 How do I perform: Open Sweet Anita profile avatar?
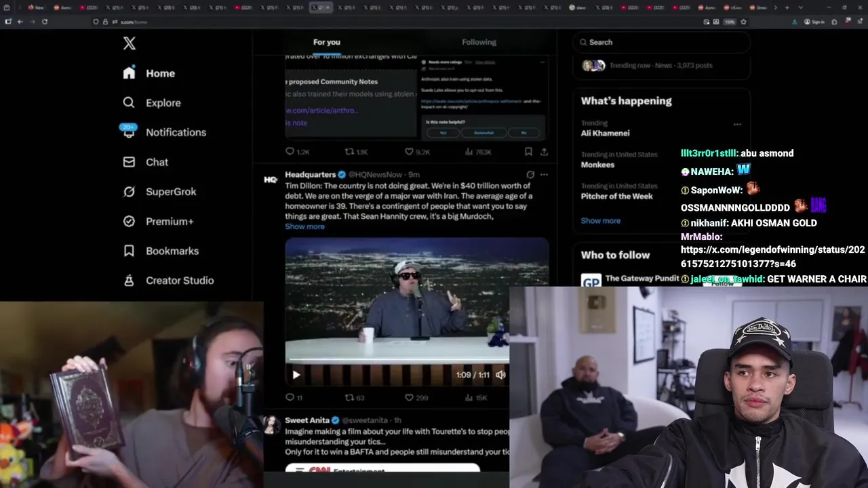(271, 425)
